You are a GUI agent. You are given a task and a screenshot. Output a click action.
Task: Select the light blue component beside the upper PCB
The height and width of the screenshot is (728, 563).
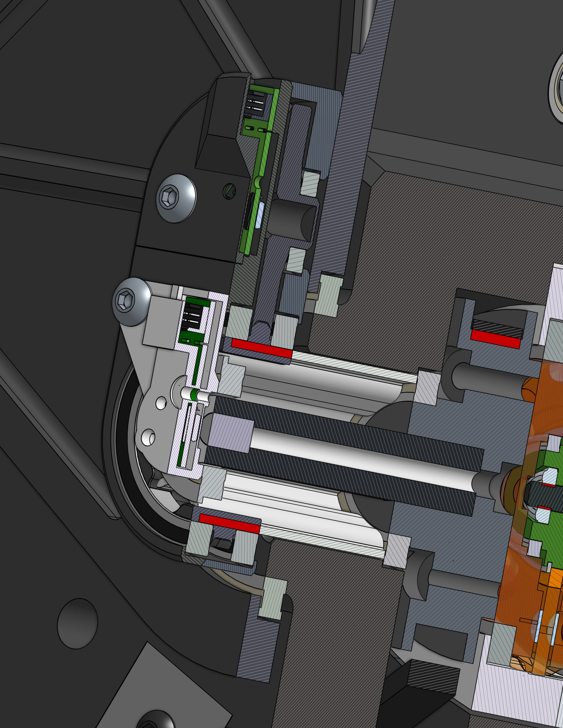click(x=260, y=215)
